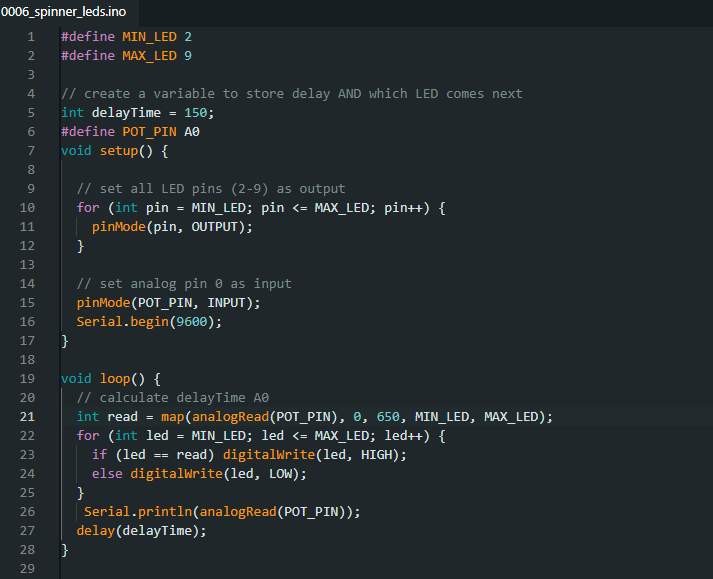Click line number 21 in the gutter

pos(27,417)
